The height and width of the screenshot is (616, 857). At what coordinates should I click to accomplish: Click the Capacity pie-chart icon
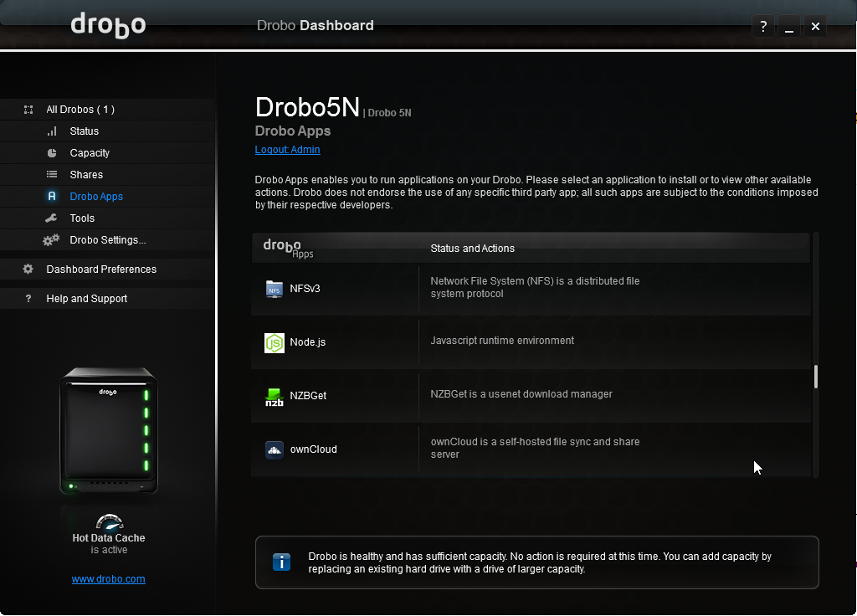[52, 153]
